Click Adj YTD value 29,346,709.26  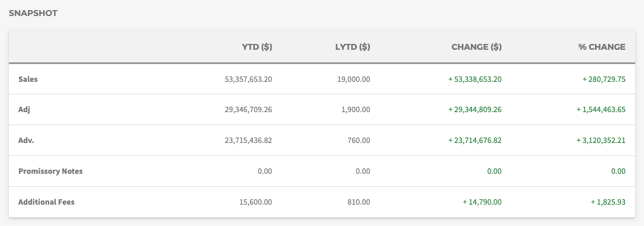[248, 110]
